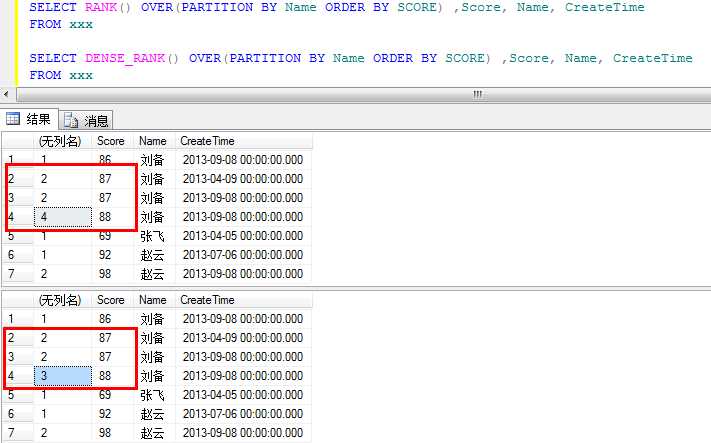Viewport: 711px width, 443px height.
Task: Click the 2013-07-06 CreateTime cell in the lower grid
Action: [244, 414]
